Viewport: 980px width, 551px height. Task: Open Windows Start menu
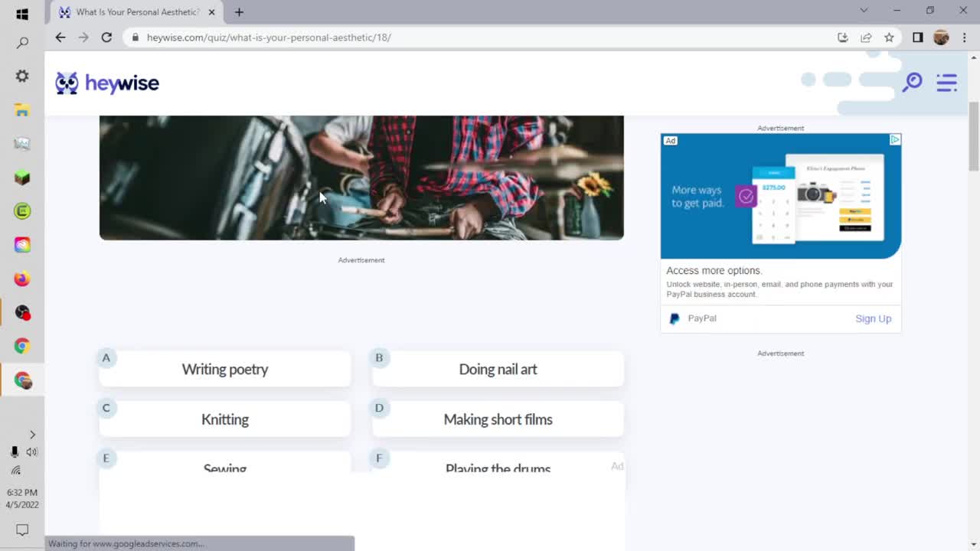(22, 14)
